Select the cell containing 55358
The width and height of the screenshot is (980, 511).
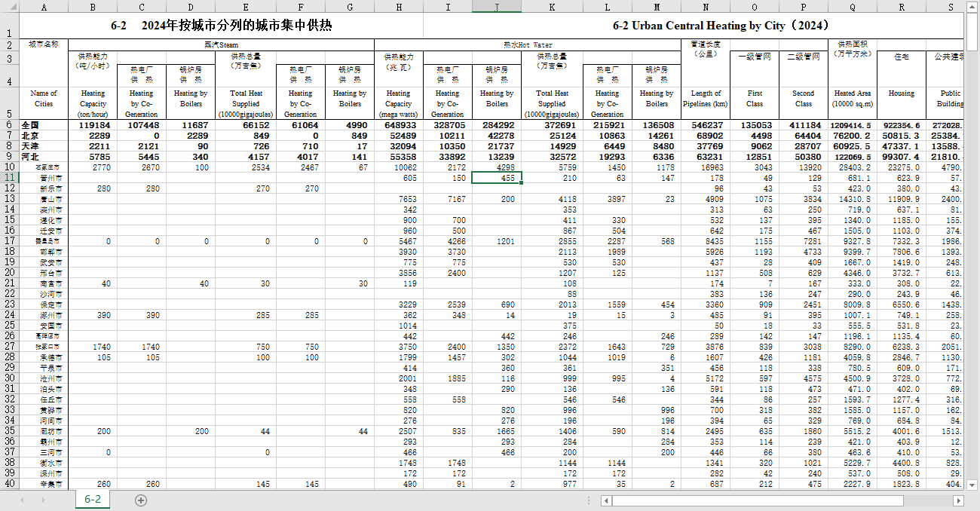(399, 157)
